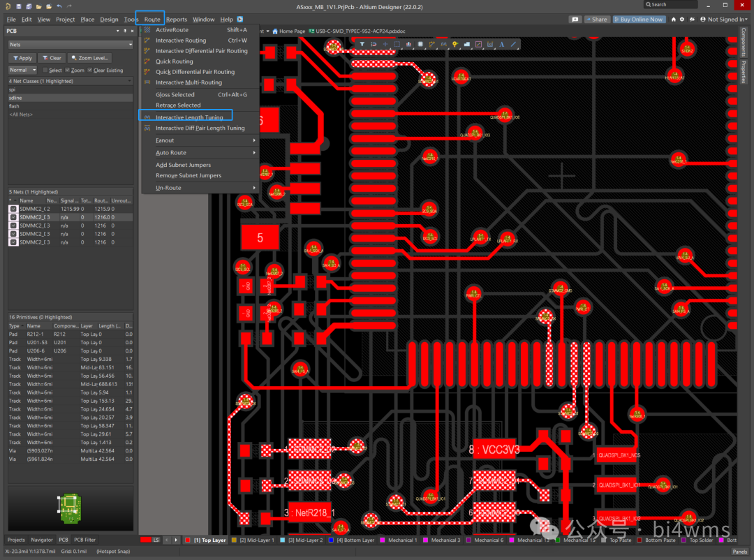Enable the Select checkbox in PCB panel
The height and width of the screenshot is (560, 754).
click(x=45, y=71)
